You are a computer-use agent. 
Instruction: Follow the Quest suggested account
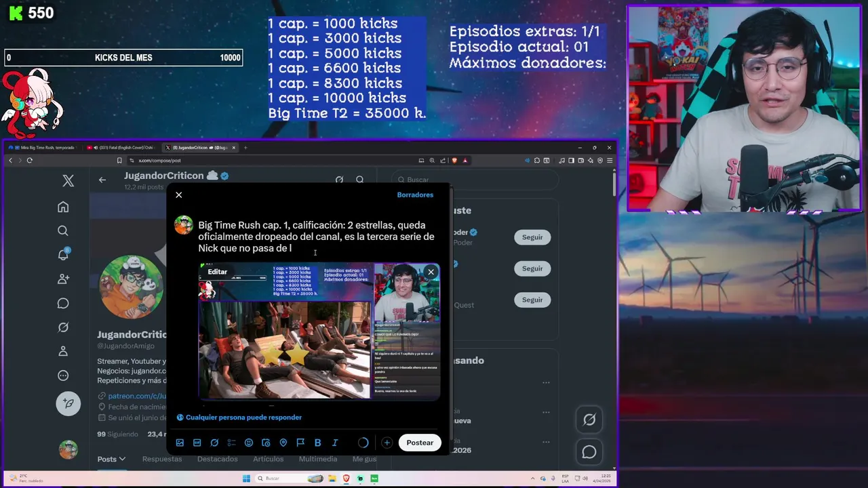[532, 300]
